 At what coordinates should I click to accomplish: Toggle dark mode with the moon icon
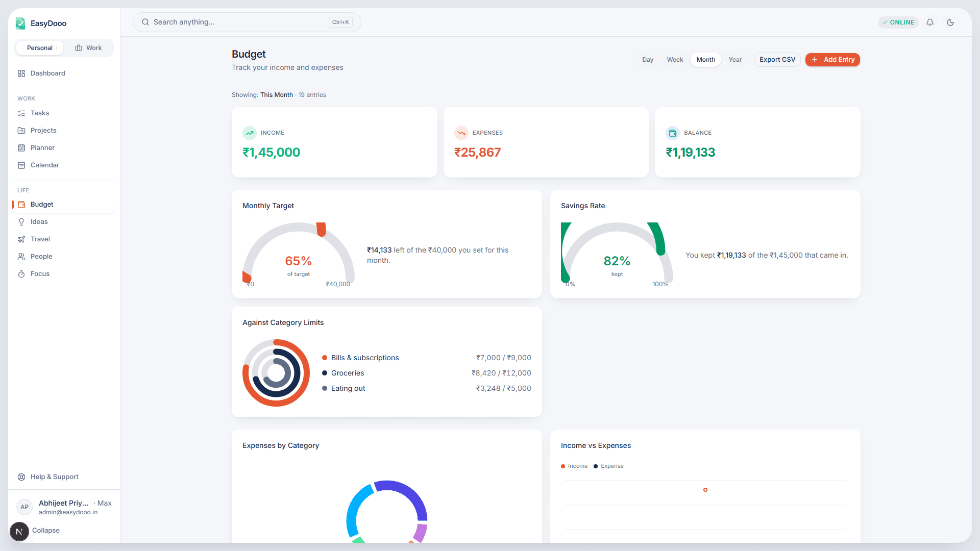tap(950, 22)
